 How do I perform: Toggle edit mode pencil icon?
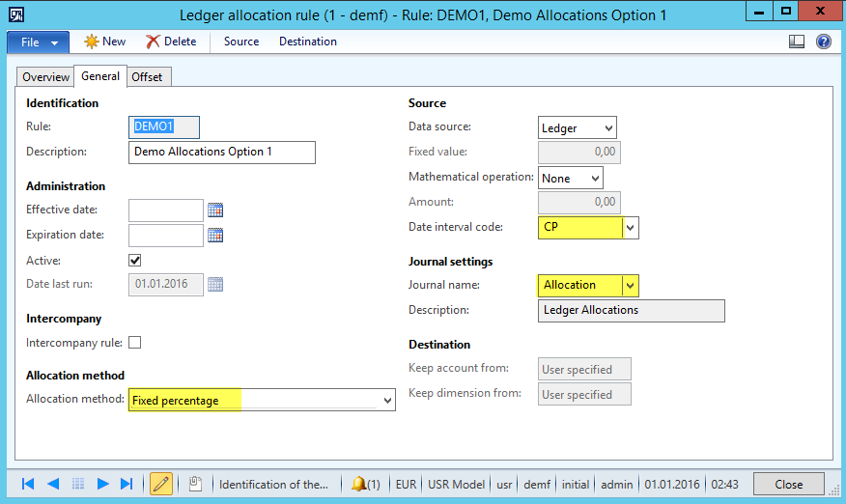click(161, 484)
